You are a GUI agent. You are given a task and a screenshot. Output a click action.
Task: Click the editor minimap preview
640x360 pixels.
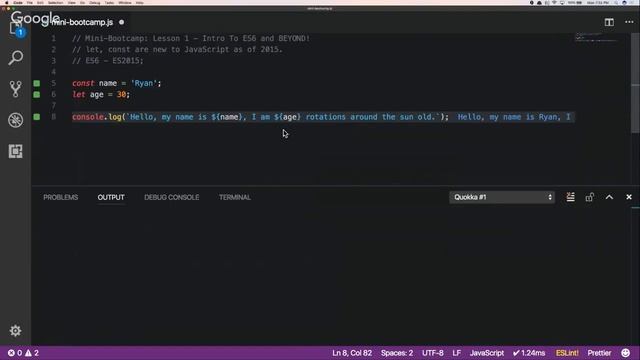pos(597,38)
